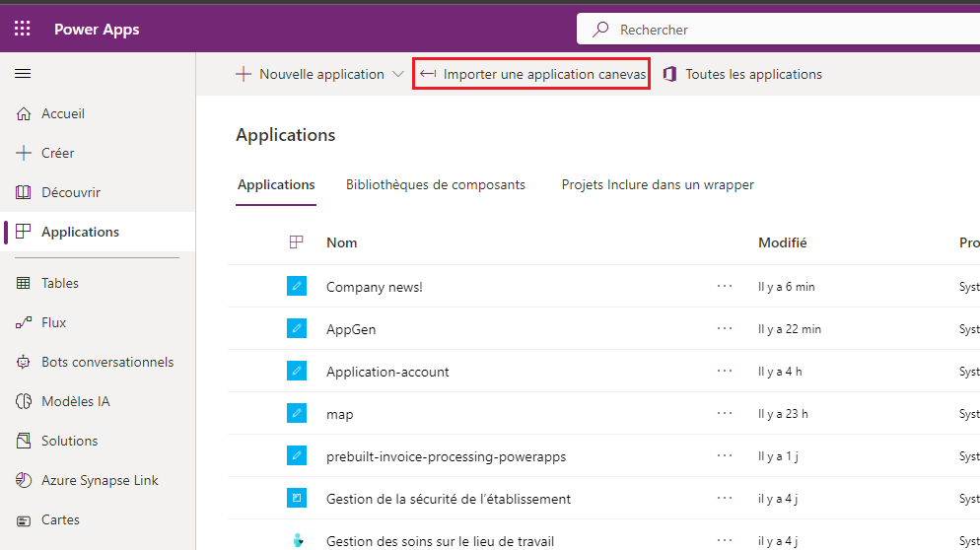Click Importer une application canevas
The width and height of the screenshot is (980, 550).
(x=531, y=74)
